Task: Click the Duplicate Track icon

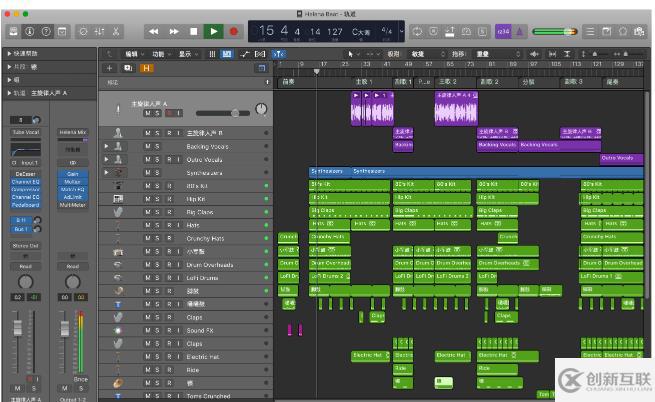Action: [128, 68]
